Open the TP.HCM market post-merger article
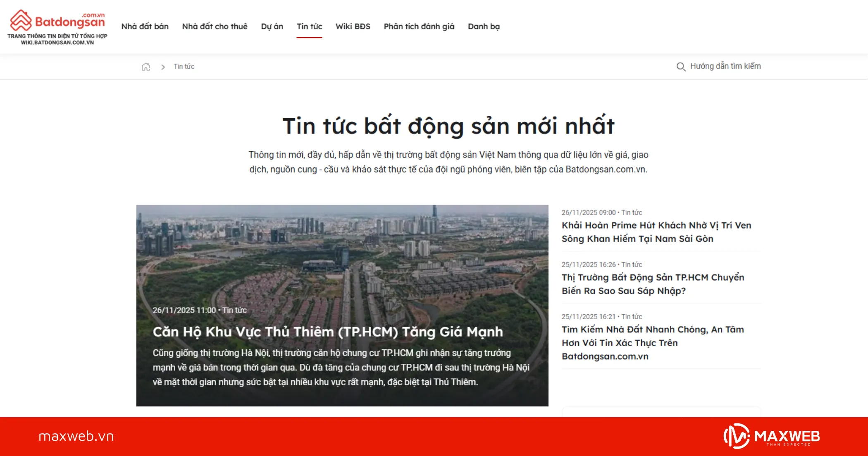 tap(653, 284)
